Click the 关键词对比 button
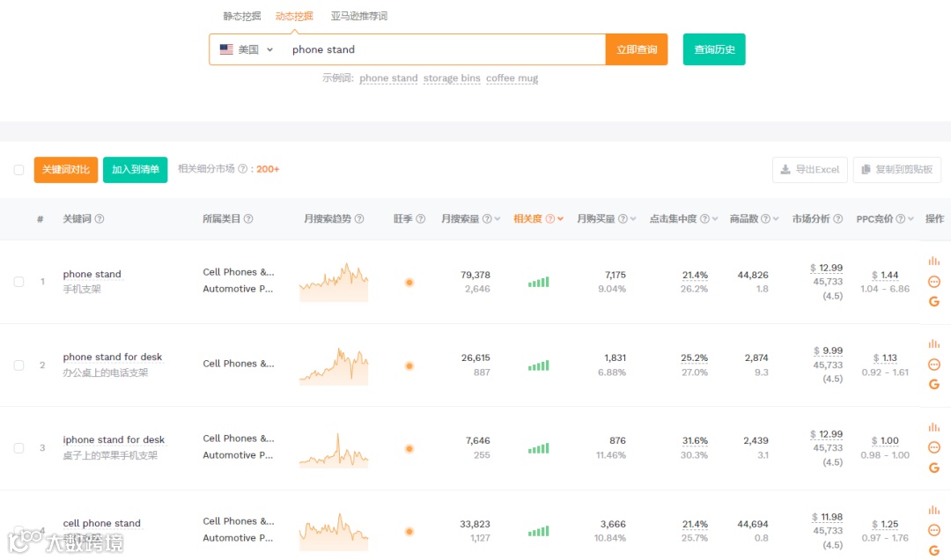 [65, 169]
